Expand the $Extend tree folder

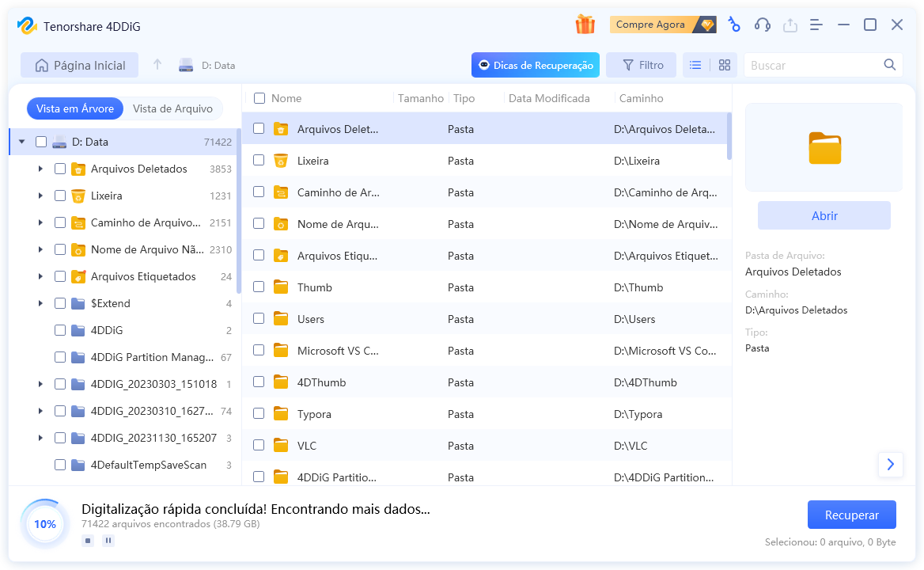pyautogui.click(x=40, y=303)
